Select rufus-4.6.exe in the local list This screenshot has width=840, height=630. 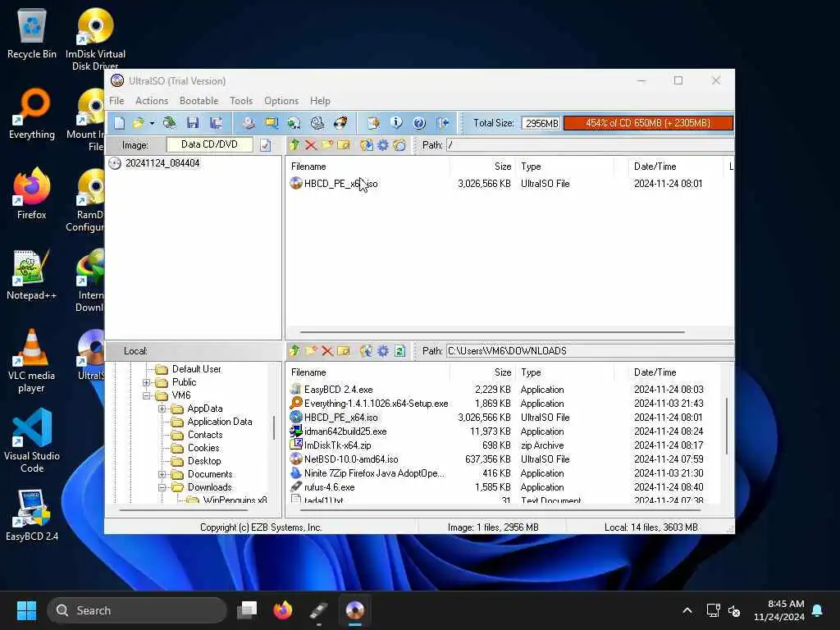[x=329, y=487]
